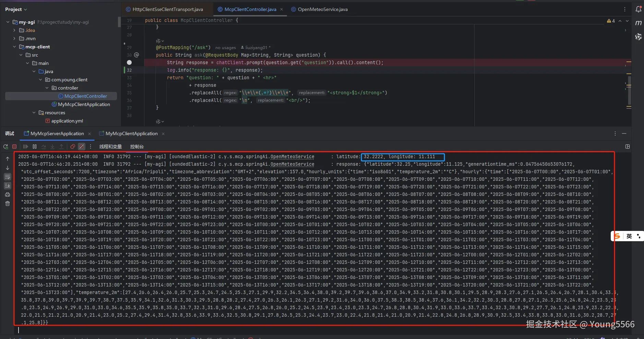Image resolution: width=644 pixels, height=339 pixels.
Task: Switch to McpClientController.java editor tab
Action: pyautogui.click(x=250, y=9)
